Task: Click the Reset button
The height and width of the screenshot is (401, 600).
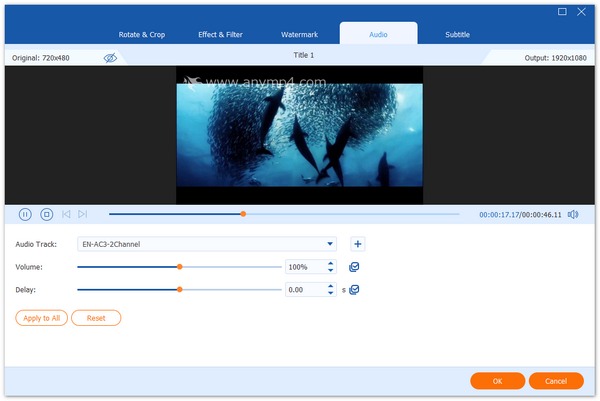Action: pos(96,318)
